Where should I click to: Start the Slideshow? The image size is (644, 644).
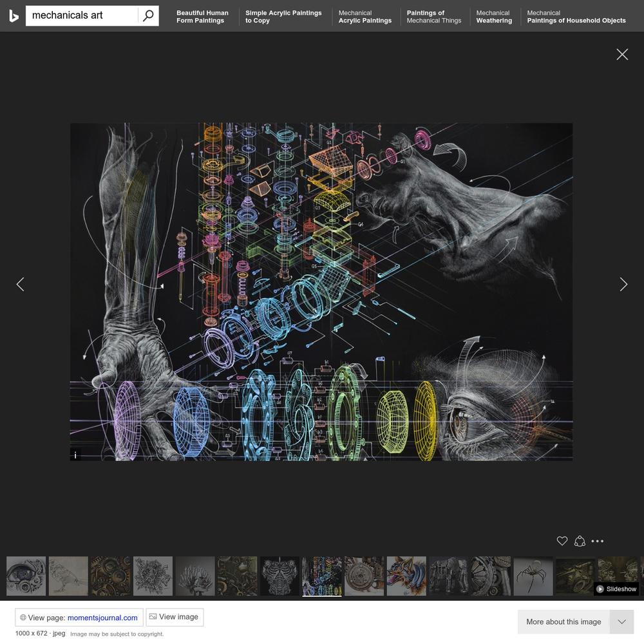[616, 589]
